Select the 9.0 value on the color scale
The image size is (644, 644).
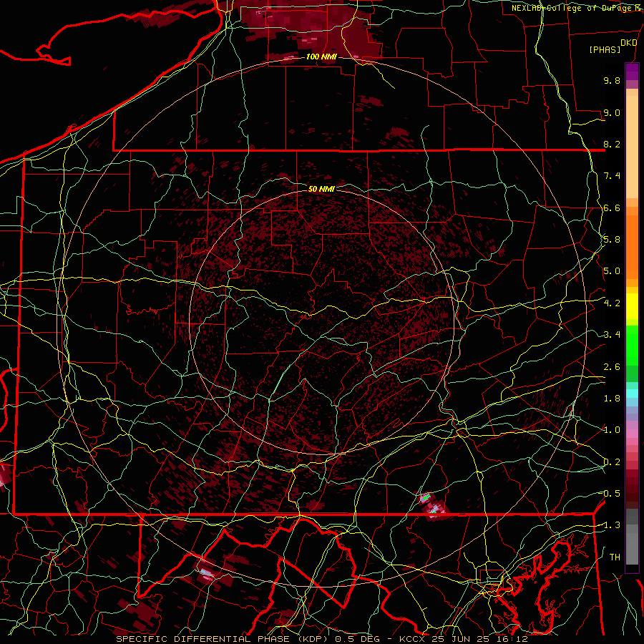pos(612,112)
